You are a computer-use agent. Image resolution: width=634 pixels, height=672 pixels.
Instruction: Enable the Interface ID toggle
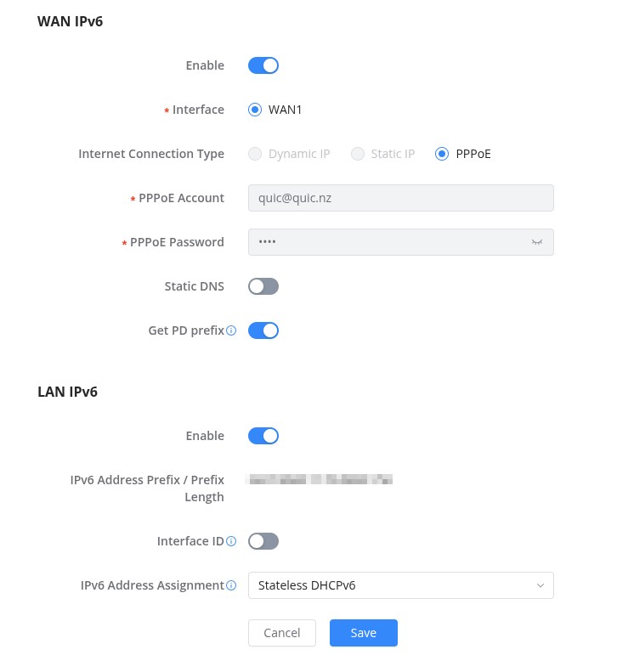263,541
